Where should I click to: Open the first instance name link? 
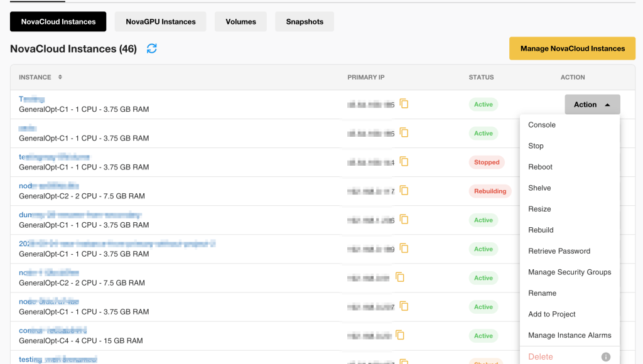point(31,99)
